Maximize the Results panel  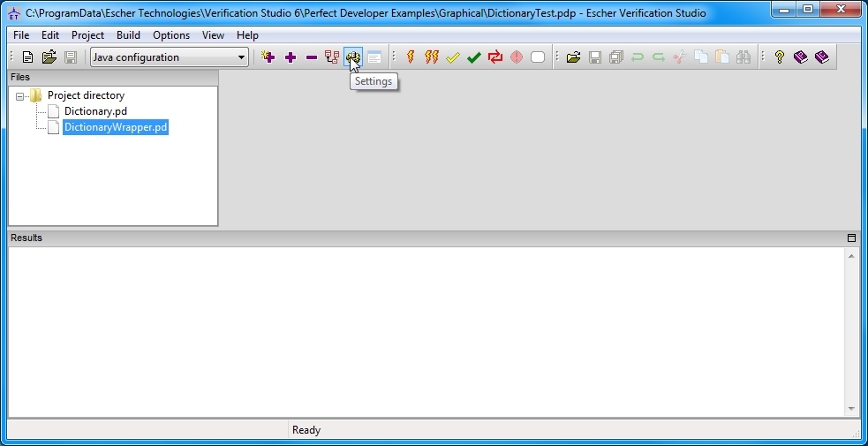point(851,238)
